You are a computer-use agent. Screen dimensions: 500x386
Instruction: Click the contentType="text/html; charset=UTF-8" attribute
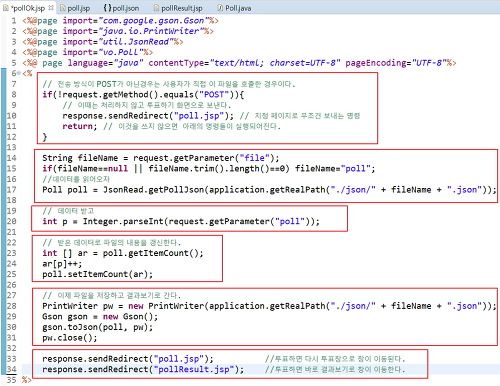point(244,63)
